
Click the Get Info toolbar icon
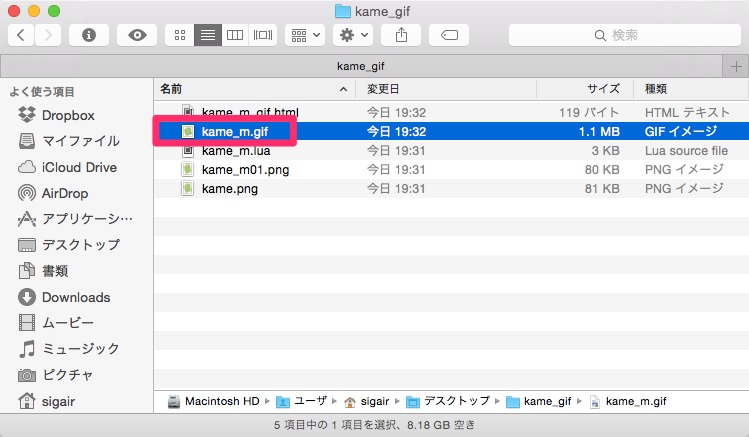pyautogui.click(x=89, y=35)
